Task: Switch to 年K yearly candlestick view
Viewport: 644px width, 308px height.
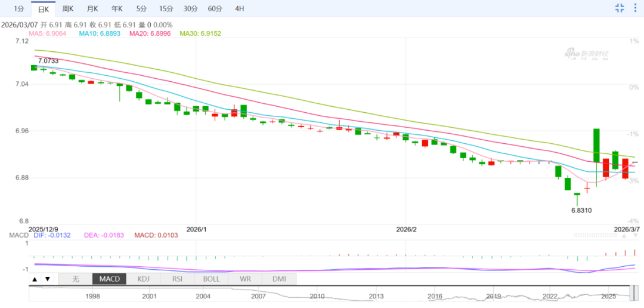Action: click(116, 8)
